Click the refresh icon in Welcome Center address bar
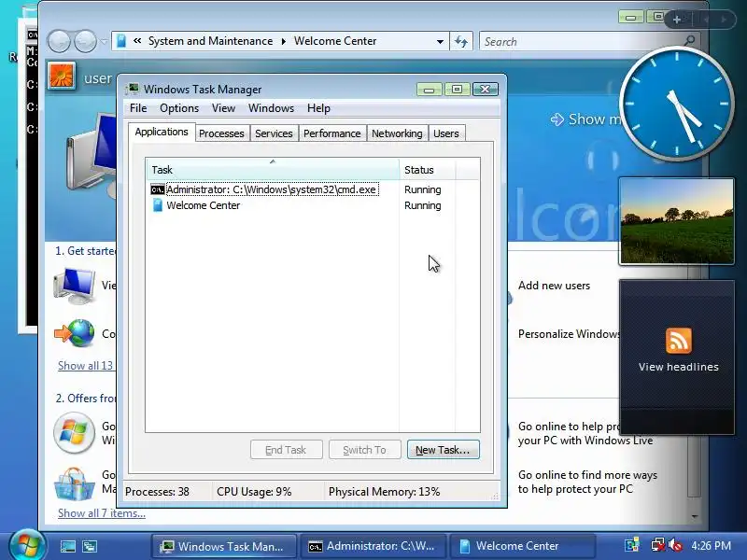747x560 pixels. pos(460,41)
